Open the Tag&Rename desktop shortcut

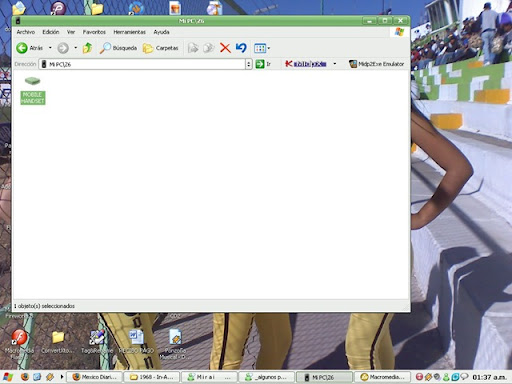[97, 342]
